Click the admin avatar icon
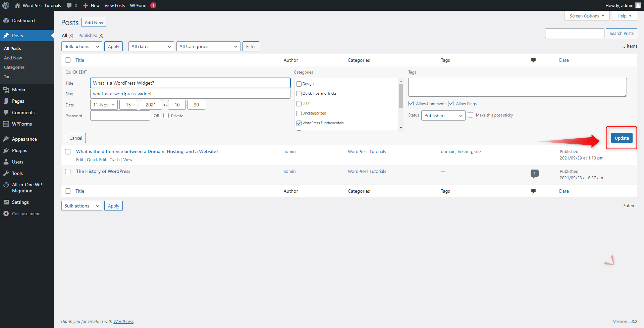Screen dimensions: 644x328 (x=638, y=5)
